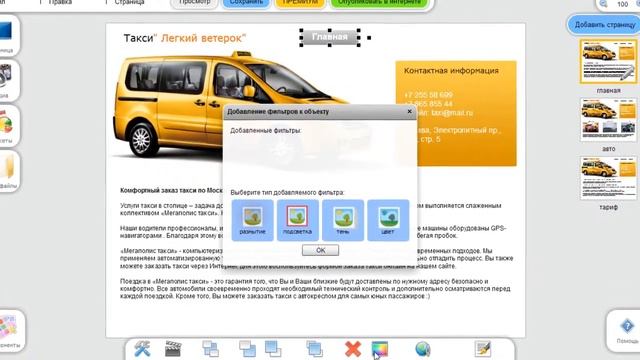Click the stacked-squares duplicate object icon
The height and width of the screenshot is (360, 640).
(314, 349)
